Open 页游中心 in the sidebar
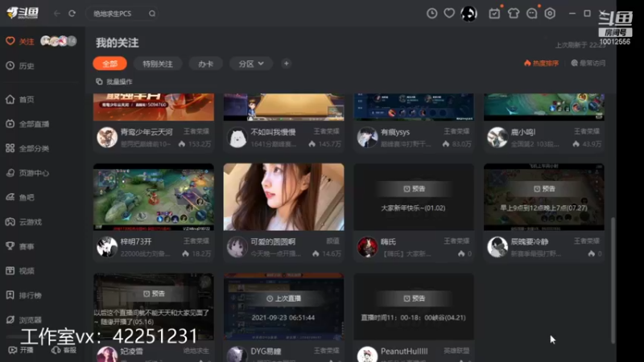 tap(27, 173)
